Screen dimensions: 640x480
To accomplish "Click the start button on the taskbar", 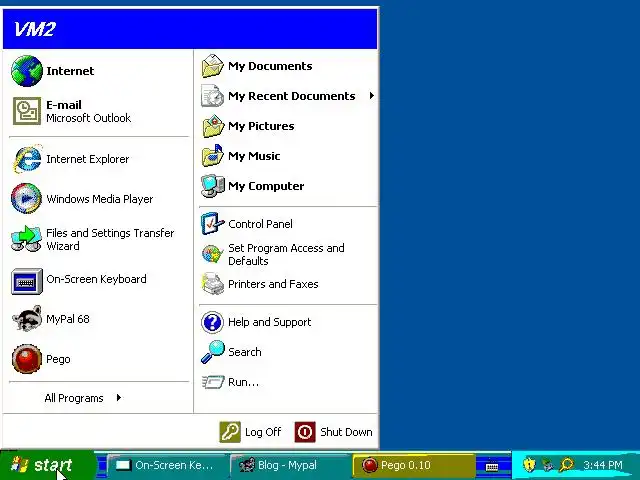I will pyautogui.click(x=47, y=465).
